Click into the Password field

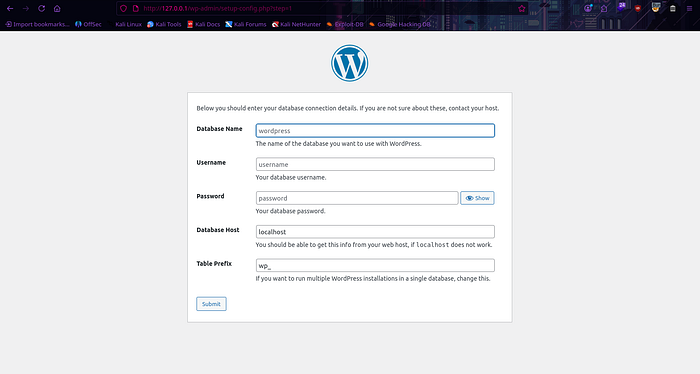(x=357, y=198)
